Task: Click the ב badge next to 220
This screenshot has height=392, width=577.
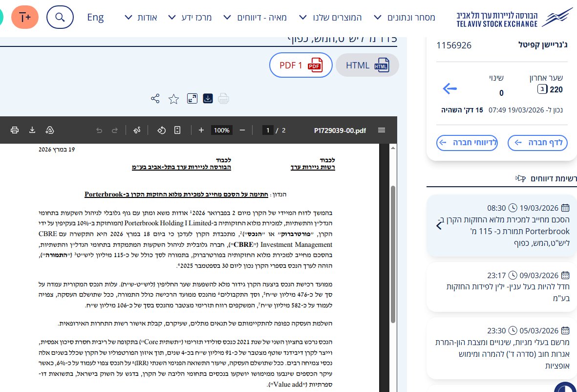Action: [542, 89]
